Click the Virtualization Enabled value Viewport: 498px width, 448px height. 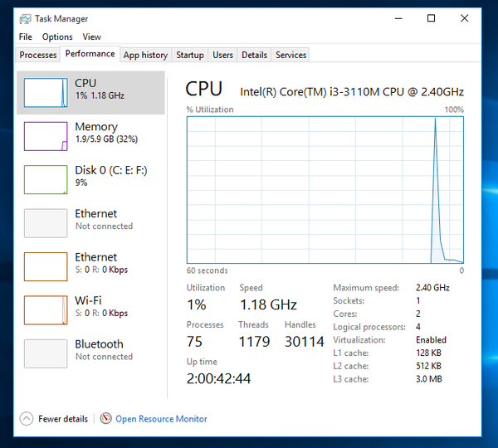point(431,340)
